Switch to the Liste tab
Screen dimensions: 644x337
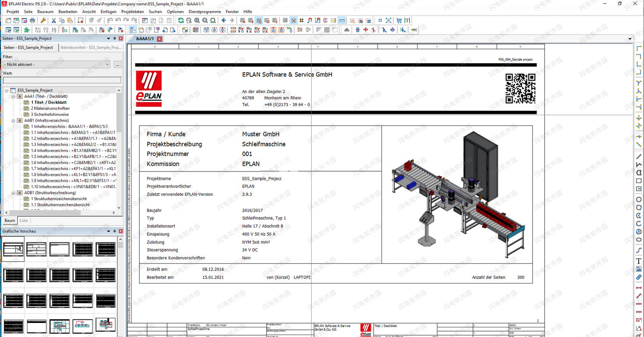tap(24, 220)
